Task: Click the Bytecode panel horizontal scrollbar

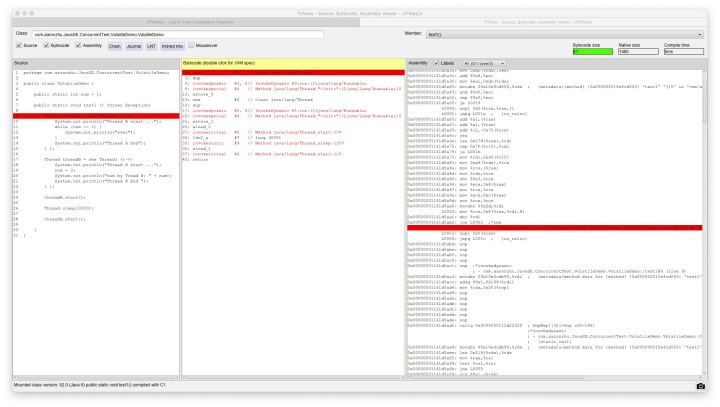Action: (x=293, y=378)
